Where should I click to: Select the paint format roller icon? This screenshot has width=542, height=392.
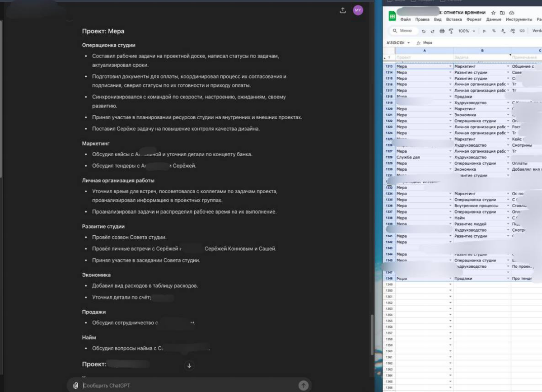(x=451, y=31)
